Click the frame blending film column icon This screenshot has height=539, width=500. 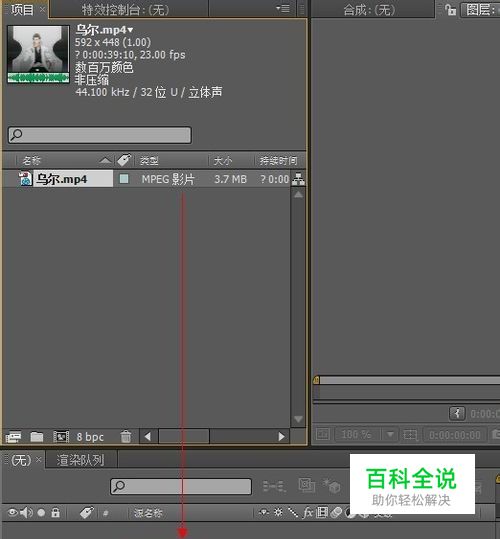[322, 512]
